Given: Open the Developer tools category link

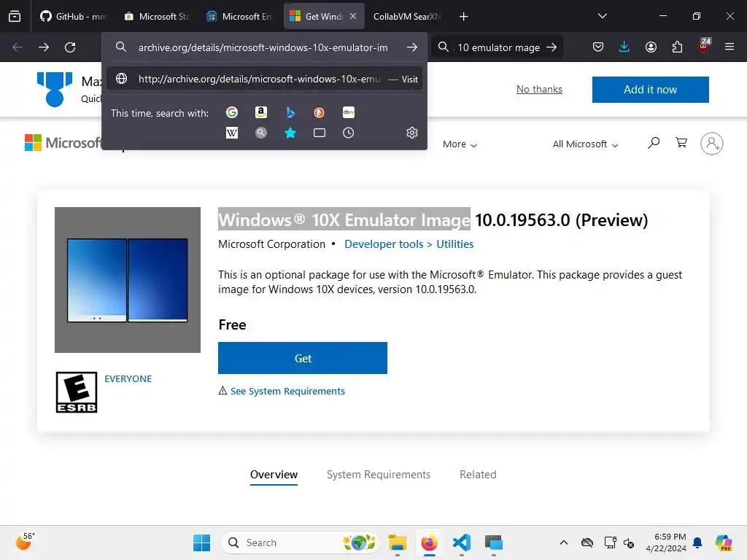Looking at the screenshot, I should (x=384, y=244).
